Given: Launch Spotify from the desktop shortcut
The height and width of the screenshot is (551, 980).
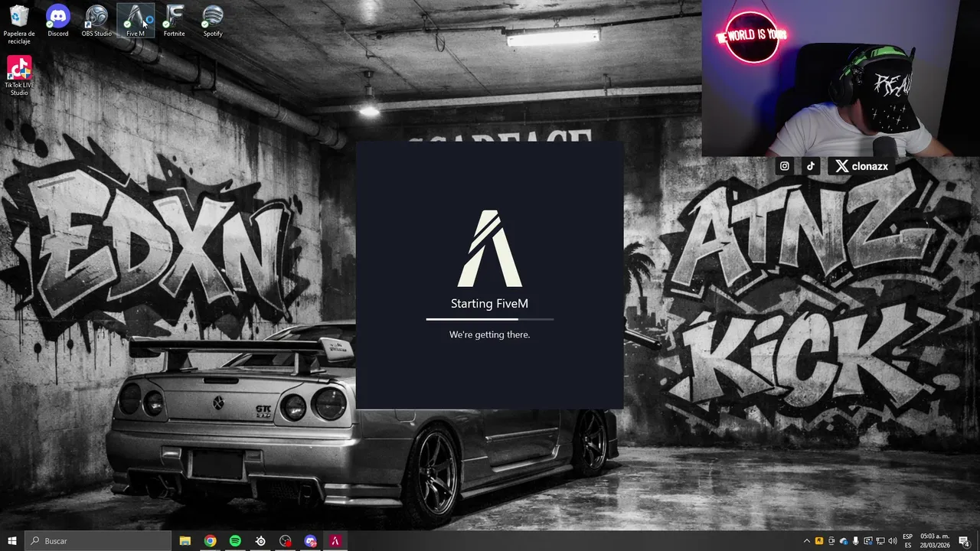Looking at the screenshot, I should tap(213, 21).
